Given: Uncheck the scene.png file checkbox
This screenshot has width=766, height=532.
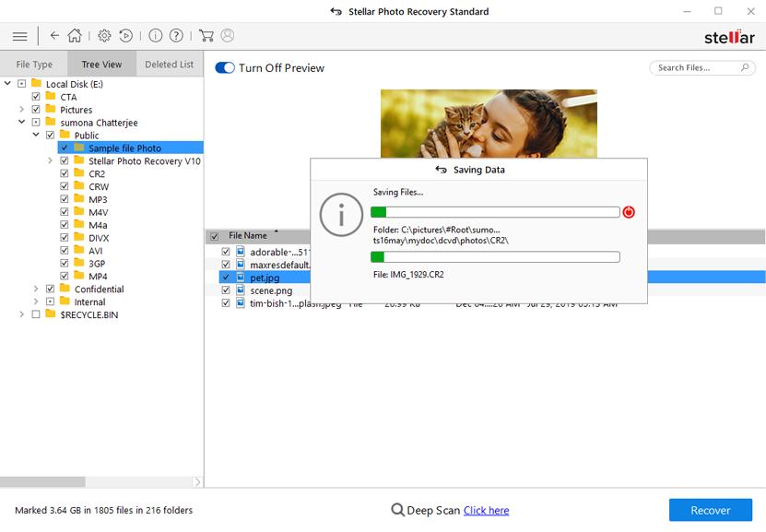Looking at the screenshot, I should pos(226,290).
